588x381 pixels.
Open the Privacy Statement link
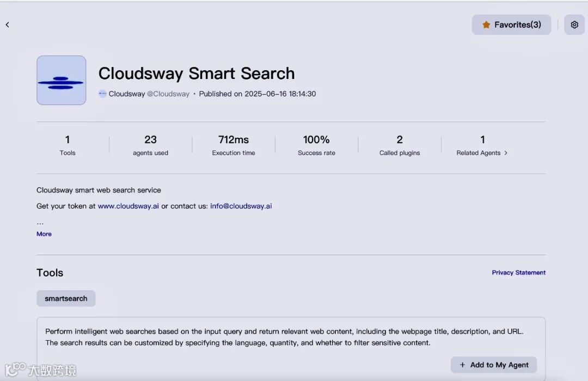point(518,273)
